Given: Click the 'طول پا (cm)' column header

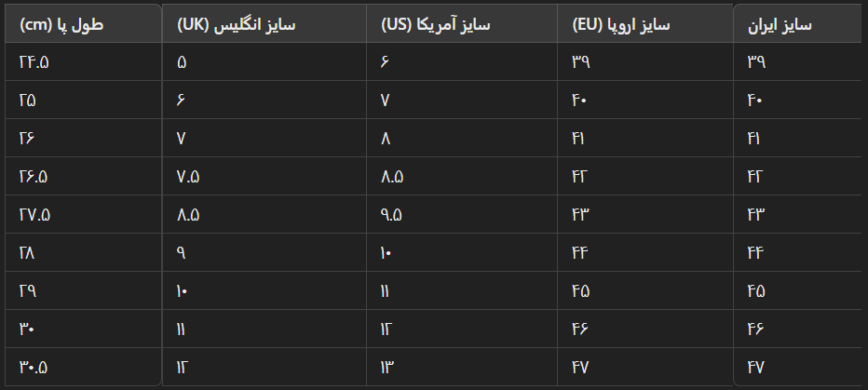Looking at the screenshot, I should tap(84, 24).
